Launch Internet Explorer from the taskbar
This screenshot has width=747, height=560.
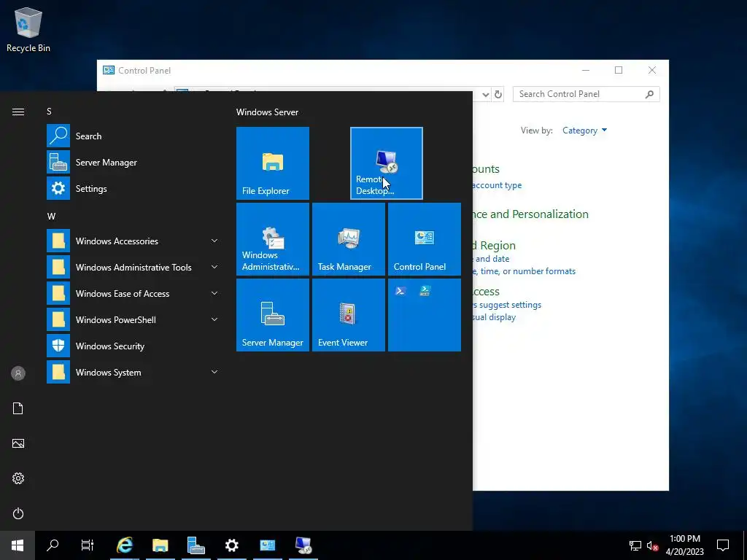tap(125, 545)
